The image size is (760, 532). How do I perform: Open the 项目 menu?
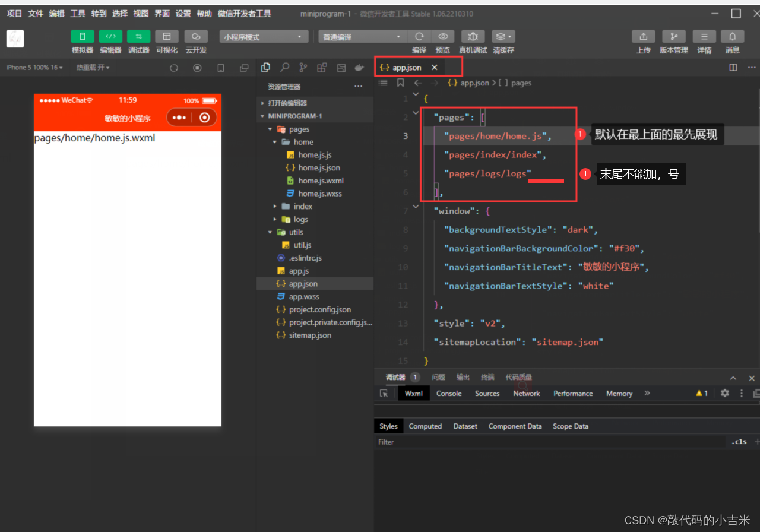pyautogui.click(x=14, y=14)
